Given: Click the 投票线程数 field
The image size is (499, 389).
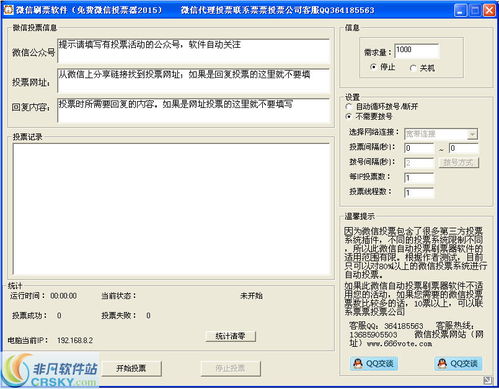Looking at the screenshot, I should pyautogui.click(x=419, y=193).
